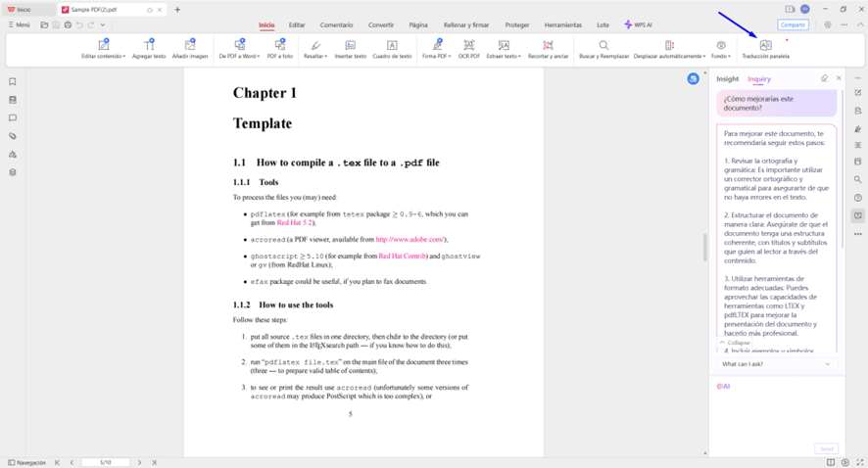The image size is (868, 468).
Task: Open the Herramientas tab
Action: click(563, 24)
